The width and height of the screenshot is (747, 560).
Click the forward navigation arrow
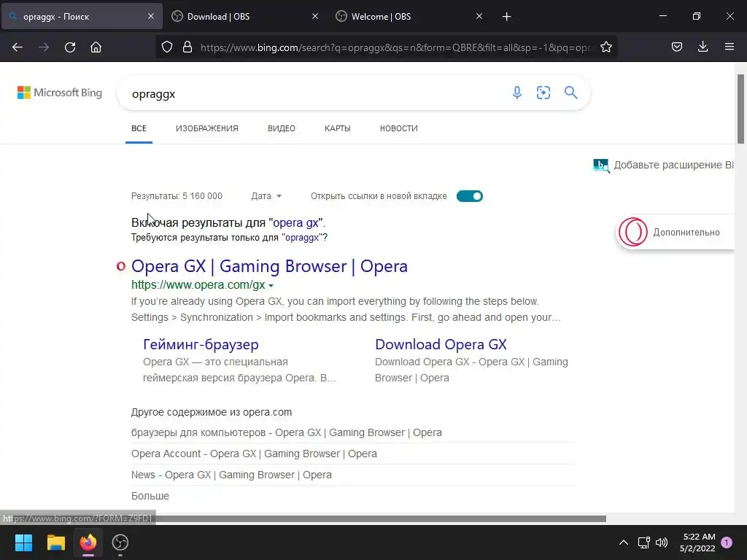44,47
